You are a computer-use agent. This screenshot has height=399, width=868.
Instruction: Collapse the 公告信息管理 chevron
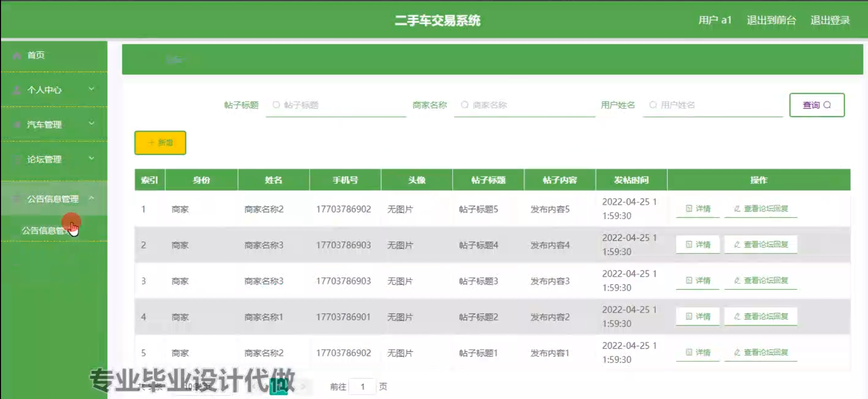click(92, 198)
